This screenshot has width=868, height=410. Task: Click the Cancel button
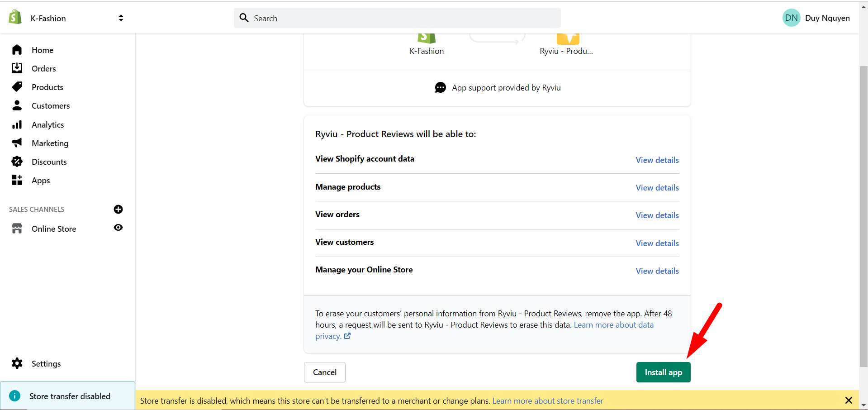point(325,372)
